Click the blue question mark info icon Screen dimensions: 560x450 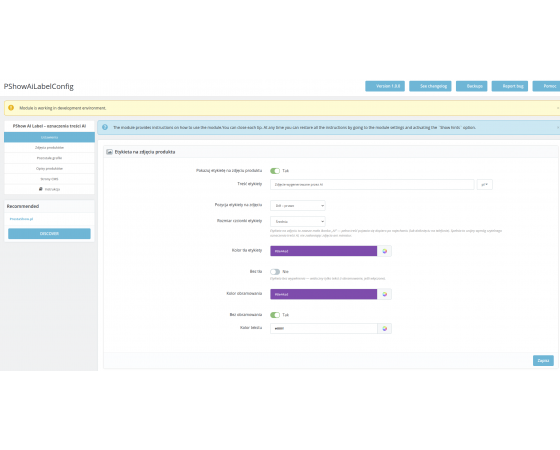pos(105,127)
